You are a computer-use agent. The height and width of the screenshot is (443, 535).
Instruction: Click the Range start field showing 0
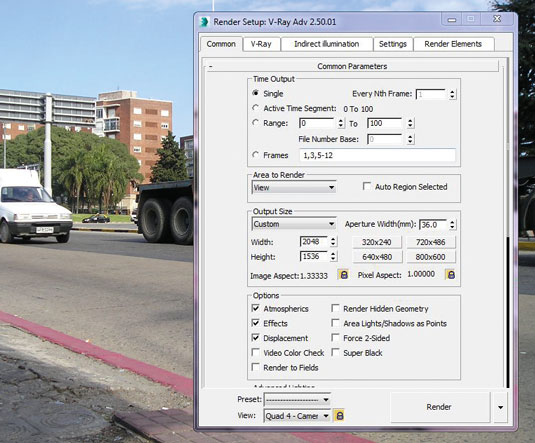click(x=317, y=123)
